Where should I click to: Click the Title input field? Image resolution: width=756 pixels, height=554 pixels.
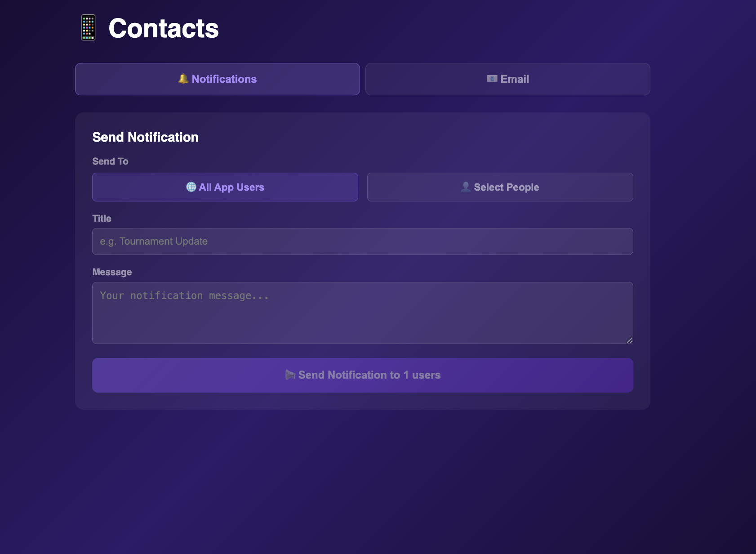click(x=362, y=241)
